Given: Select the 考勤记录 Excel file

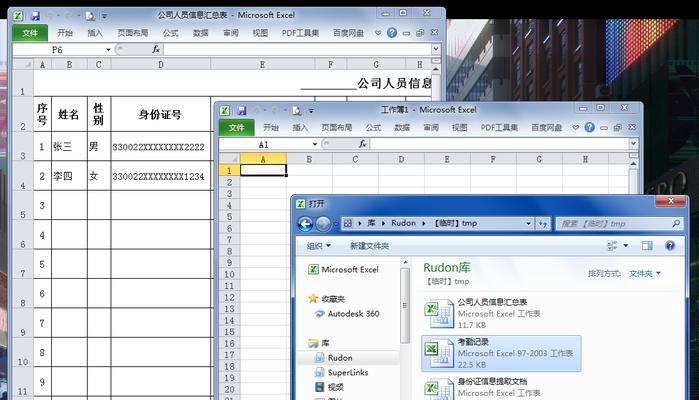Looking at the screenshot, I should point(501,354).
